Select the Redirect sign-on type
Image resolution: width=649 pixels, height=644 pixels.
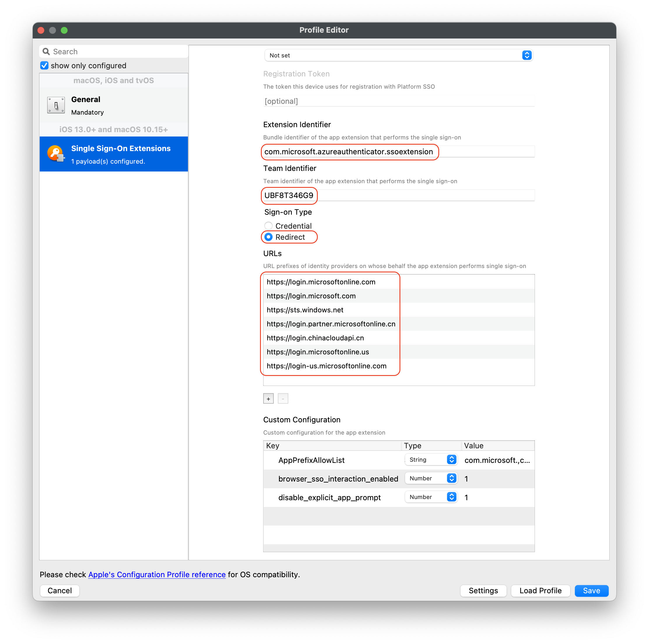tap(268, 237)
